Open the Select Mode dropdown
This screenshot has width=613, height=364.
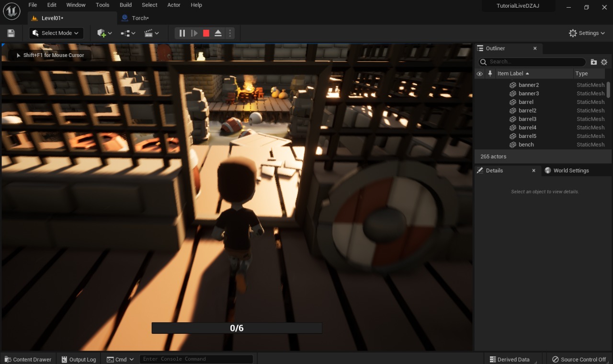click(56, 33)
